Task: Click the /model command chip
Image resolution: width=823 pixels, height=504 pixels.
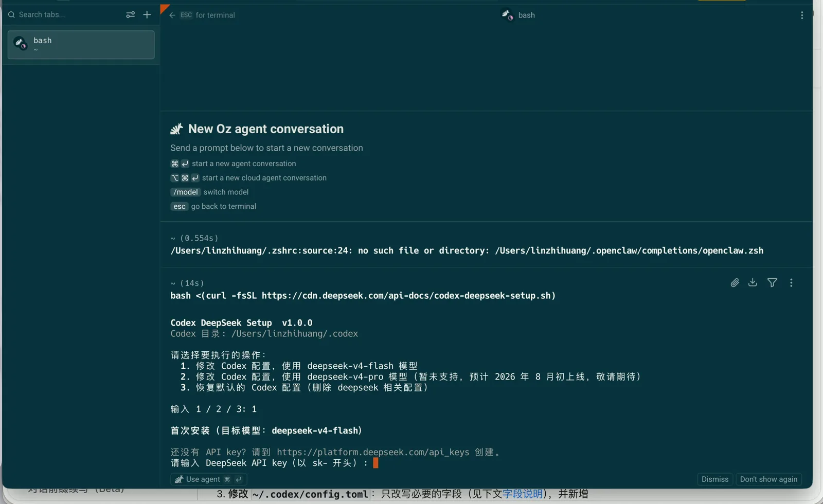Action: pos(186,192)
